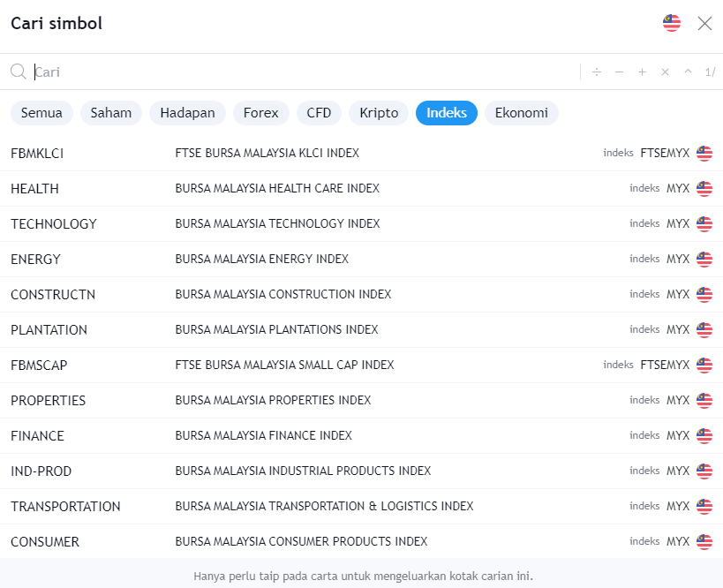Switch to the Semua filter tab
This screenshot has width=723, height=588.
tap(41, 113)
